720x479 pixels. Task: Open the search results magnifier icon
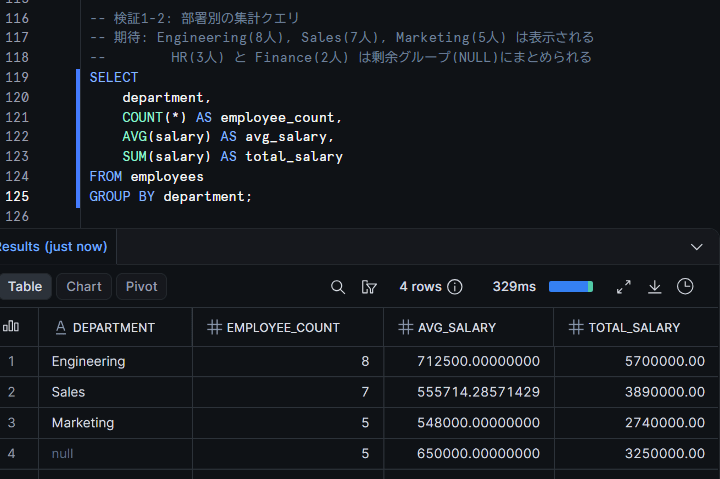[338, 287]
